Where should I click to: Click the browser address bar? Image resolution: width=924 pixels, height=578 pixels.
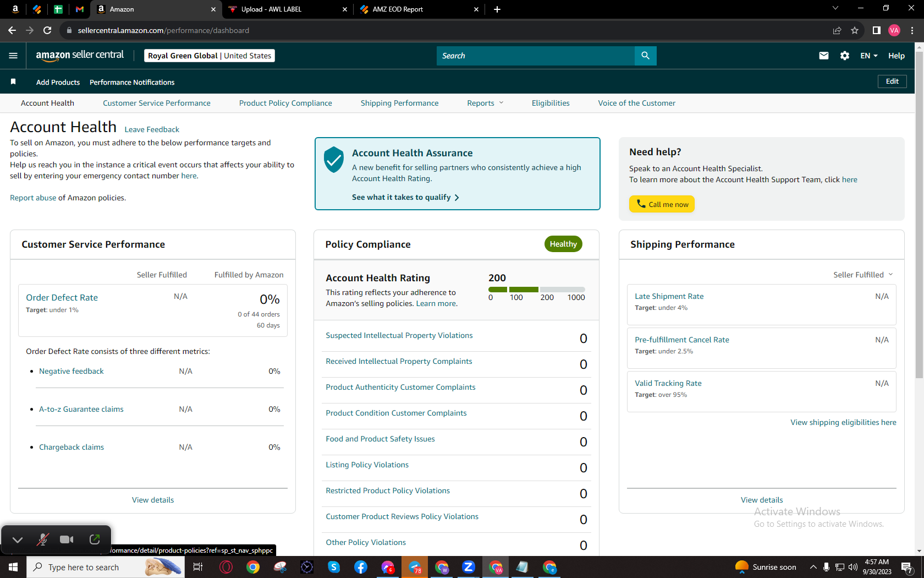click(x=446, y=30)
